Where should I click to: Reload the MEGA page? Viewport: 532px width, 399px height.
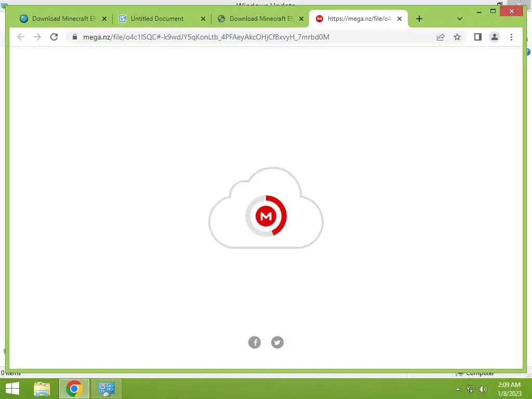click(54, 37)
